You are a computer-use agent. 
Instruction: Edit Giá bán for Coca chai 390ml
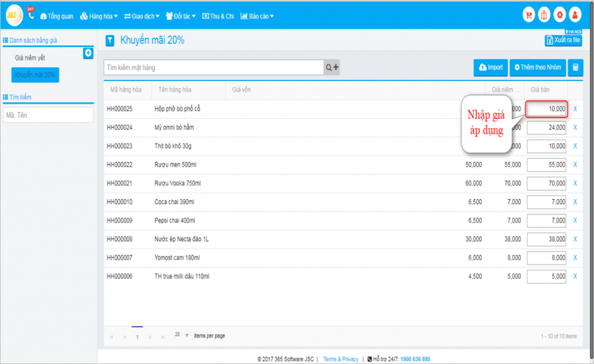[546, 202]
